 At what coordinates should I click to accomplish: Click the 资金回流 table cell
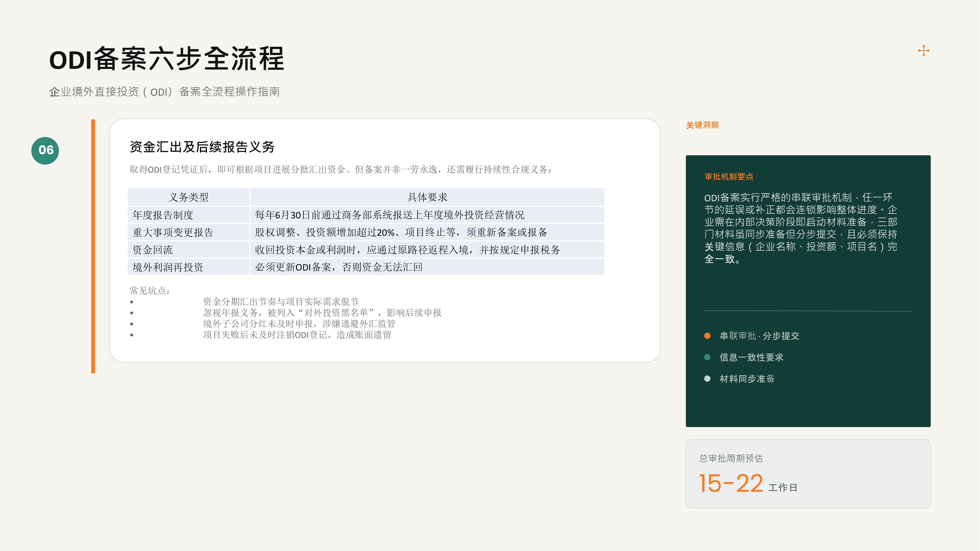(x=188, y=250)
